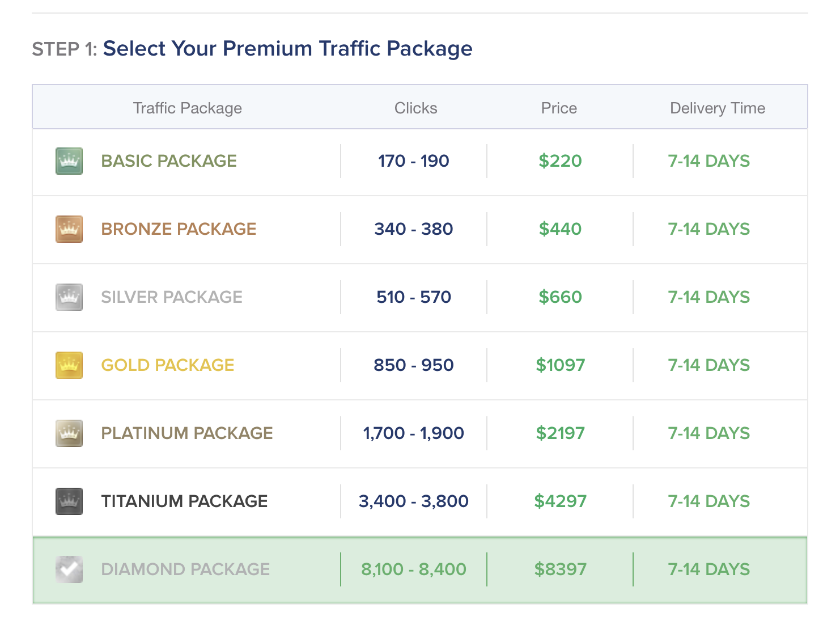The width and height of the screenshot is (840, 625).
Task: Pick the Silver Package name
Action: point(172,297)
